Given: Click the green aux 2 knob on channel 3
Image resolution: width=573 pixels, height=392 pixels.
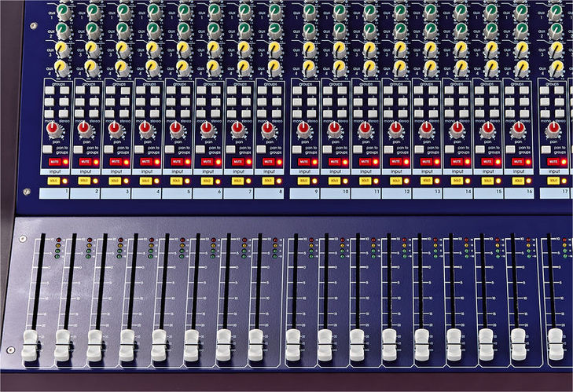Looking at the screenshot, I should [x=123, y=31].
